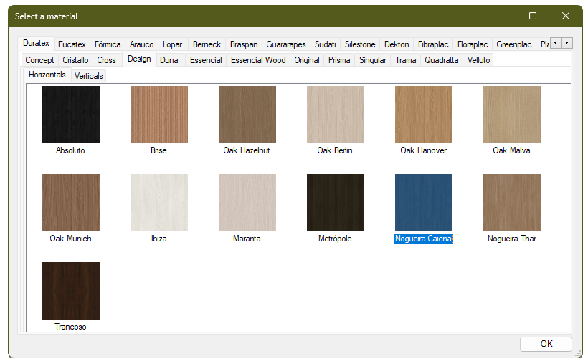Image resolution: width=588 pixels, height=364 pixels.
Task: Minimize the Select a material window
Action: pos(501,16)
